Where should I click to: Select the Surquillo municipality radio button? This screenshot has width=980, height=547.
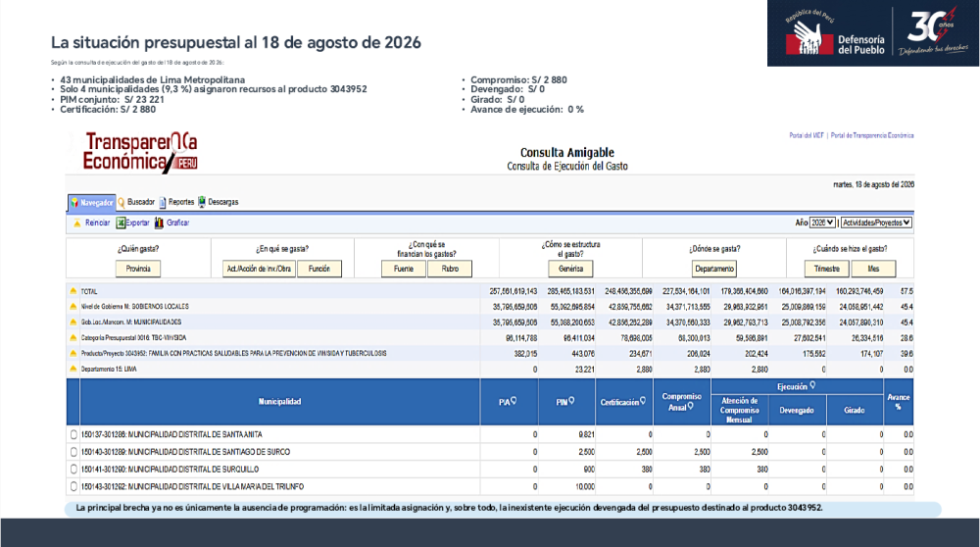(73, 470)
